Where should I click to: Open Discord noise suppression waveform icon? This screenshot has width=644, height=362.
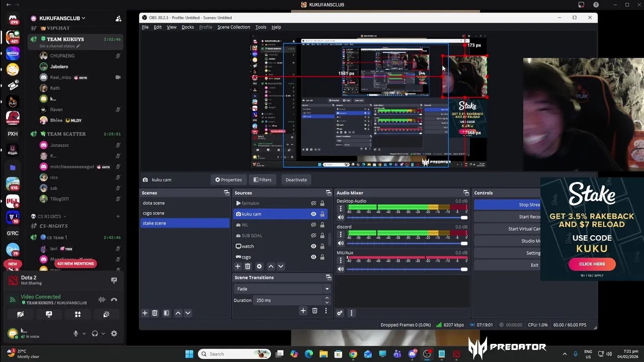(x=102, y=300)
